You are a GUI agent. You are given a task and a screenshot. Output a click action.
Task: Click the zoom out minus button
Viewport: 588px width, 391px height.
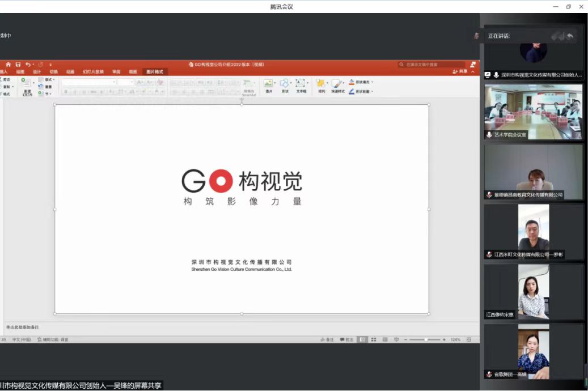pos(406,339)
